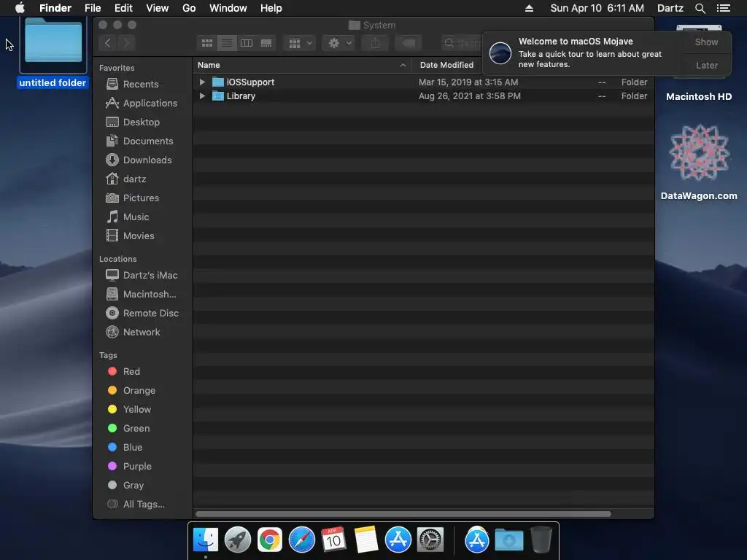Open the File menu
The image size is (747, 560).
click(93, 8)
